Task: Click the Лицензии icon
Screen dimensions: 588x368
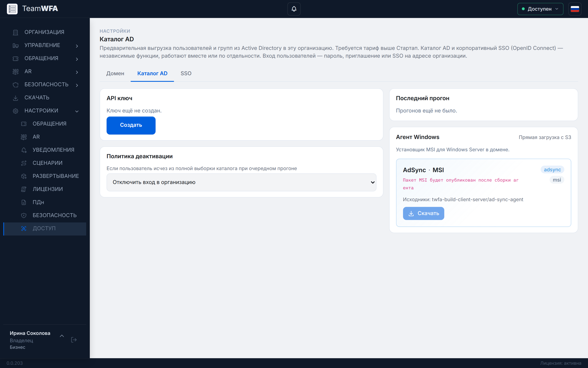Action: [x=24, y=189]
